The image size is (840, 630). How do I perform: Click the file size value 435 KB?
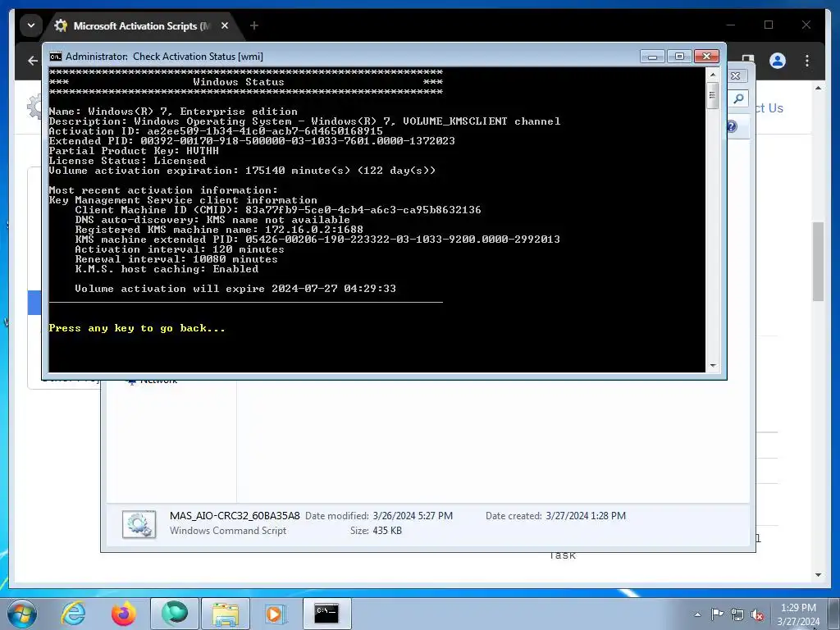coord(387,531)
